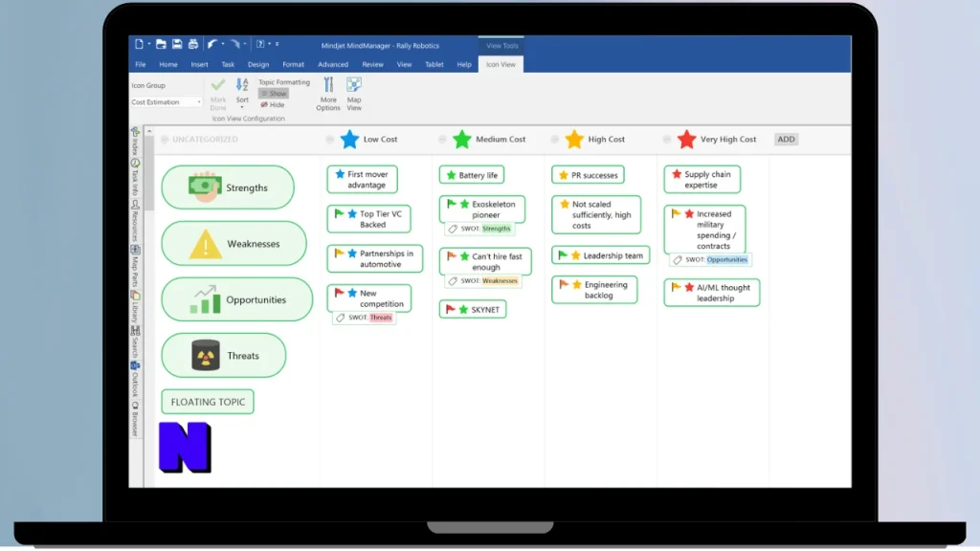Click the blue Low Cost star icon

coord(350,140)
